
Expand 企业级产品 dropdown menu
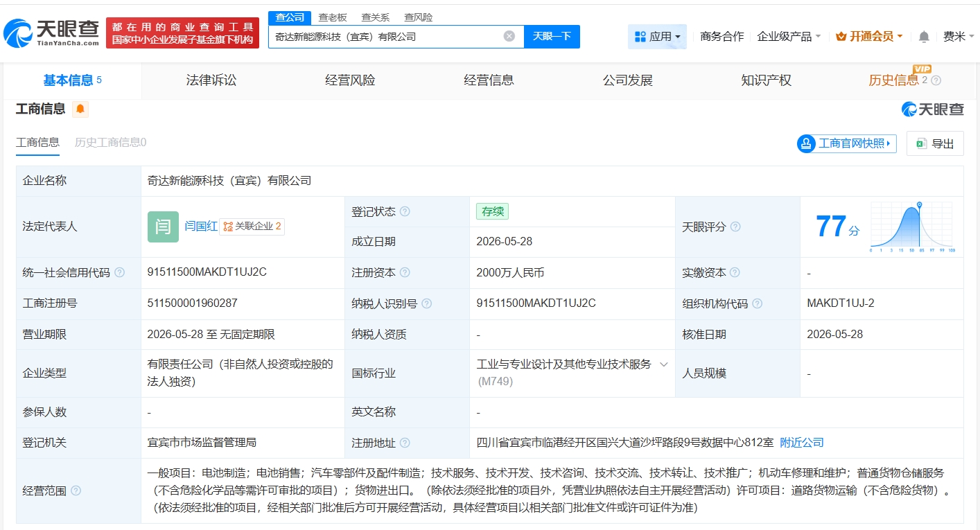click(789, 36)
